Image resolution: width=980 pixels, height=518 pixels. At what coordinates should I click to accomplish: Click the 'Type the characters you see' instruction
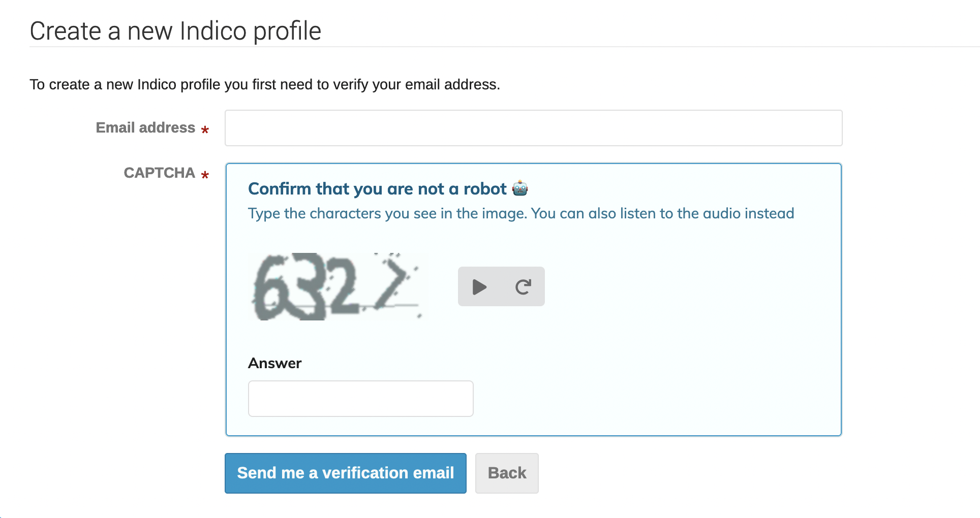521,213
